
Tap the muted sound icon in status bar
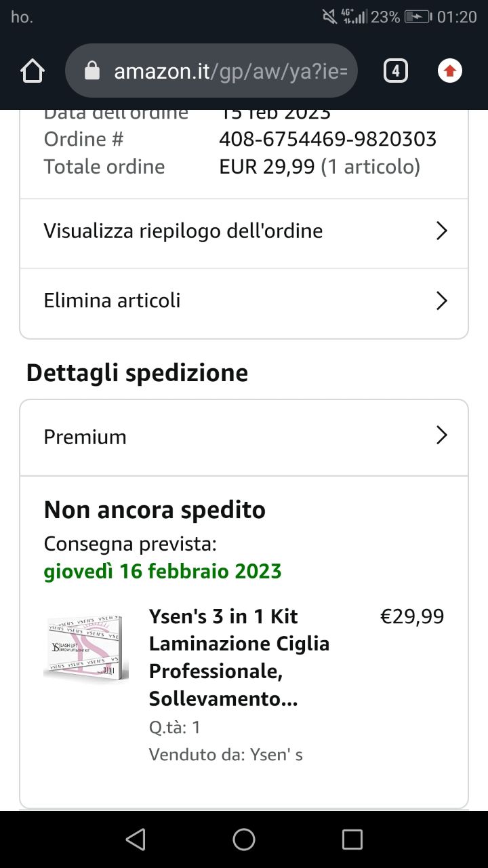click(330, 17)
